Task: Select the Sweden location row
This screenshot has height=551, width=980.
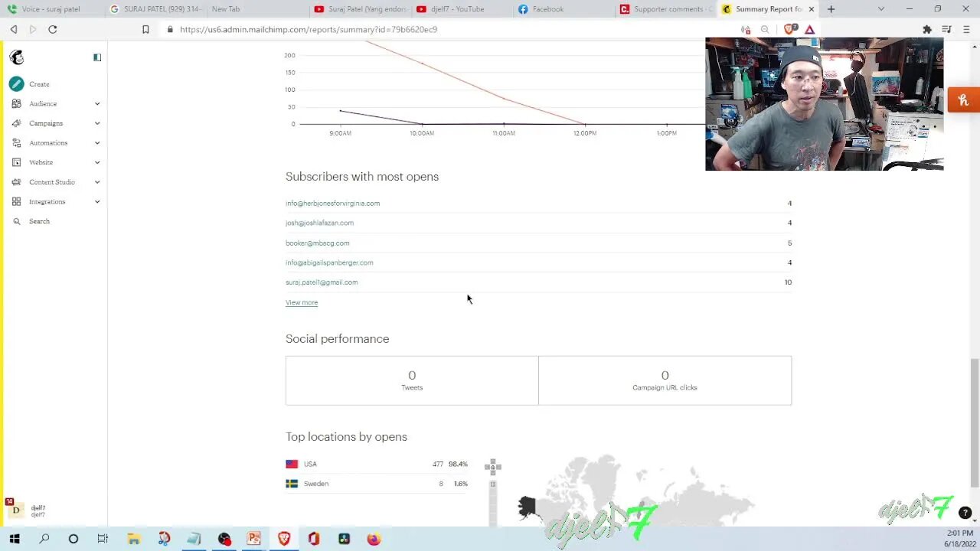Action: point(377,484)
